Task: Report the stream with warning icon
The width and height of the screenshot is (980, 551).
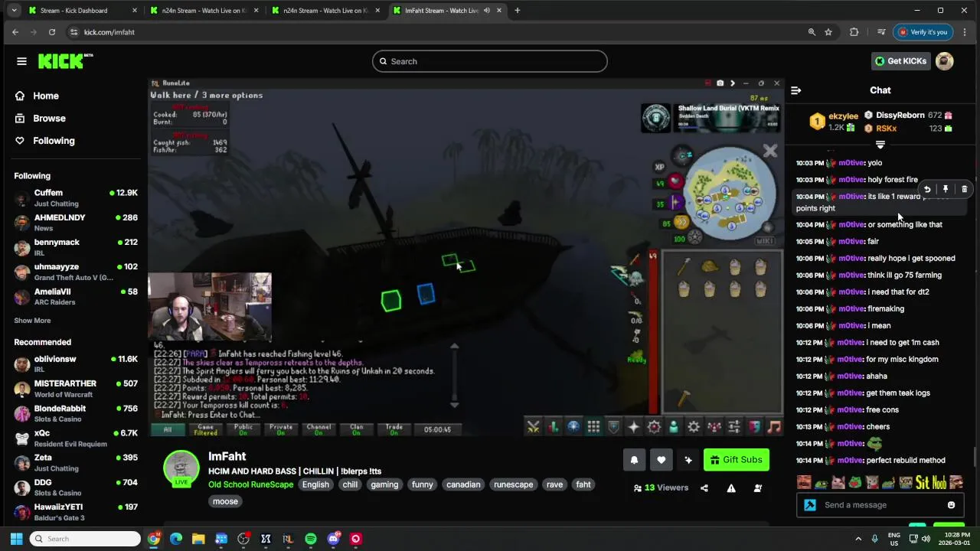Action: point(731,488)
